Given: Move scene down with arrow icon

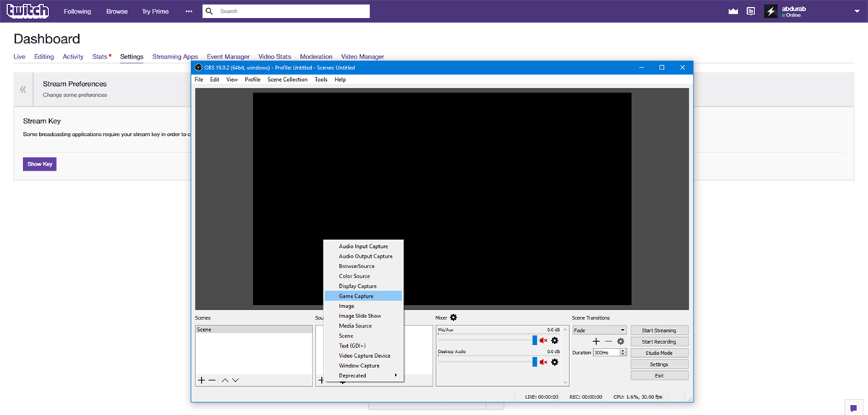Looking at the screenshot, I should click(235, 380).
